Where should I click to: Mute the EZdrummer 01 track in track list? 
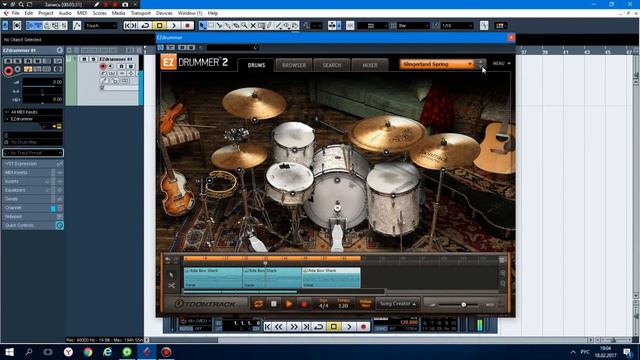tap(84, 59)
